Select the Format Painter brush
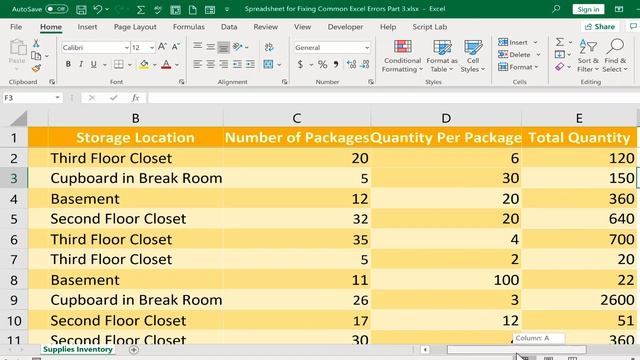The height and width of the screenshot is (360, 640). 36,68
